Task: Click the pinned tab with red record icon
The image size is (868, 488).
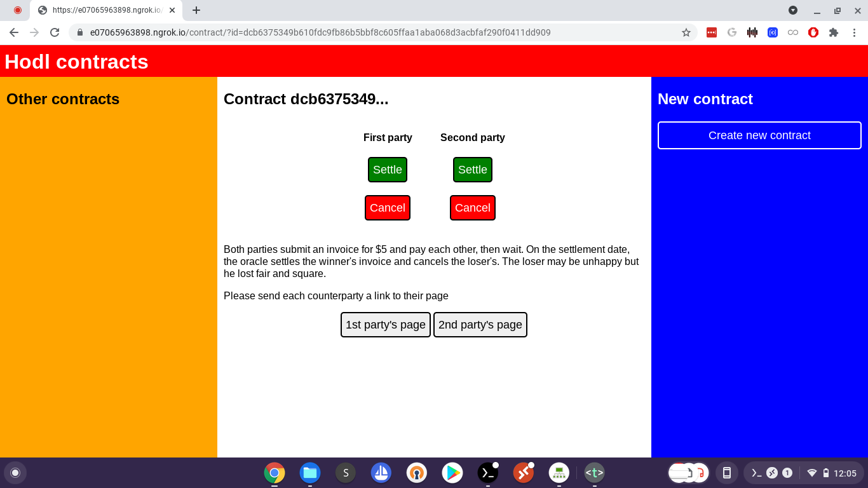Action: pos(17,10)
